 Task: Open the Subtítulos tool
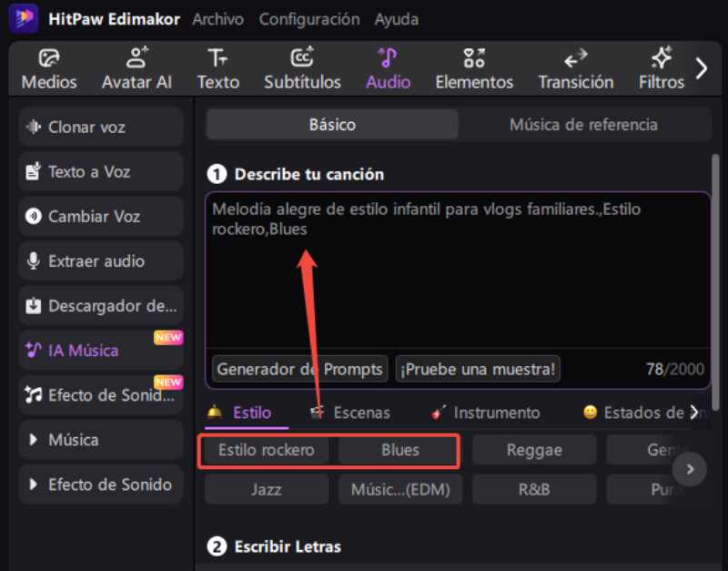(302, 70)
